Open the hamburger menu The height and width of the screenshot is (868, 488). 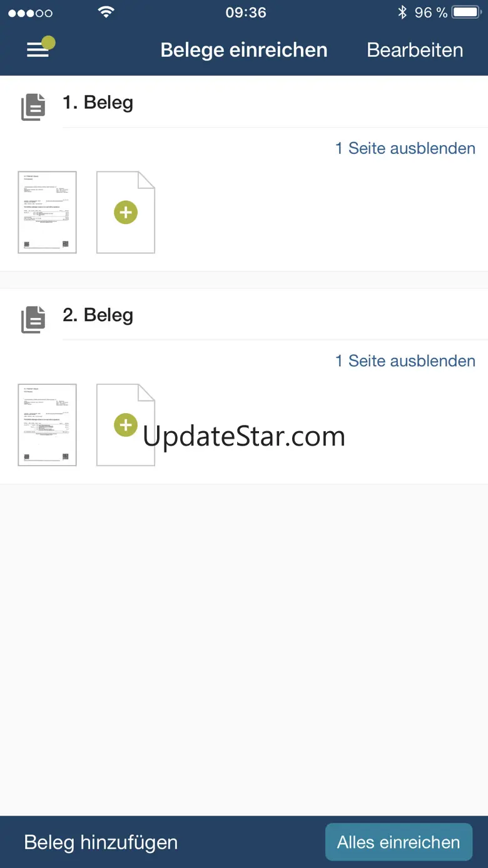38,50
